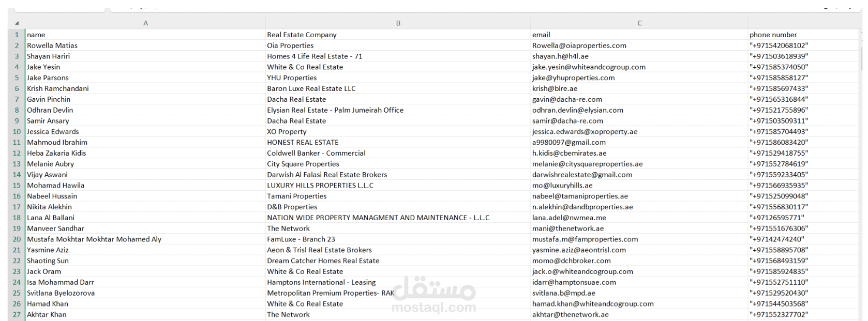Click the 'Real Estate Company' header cell
868x321 pixels.
(398, 35)
